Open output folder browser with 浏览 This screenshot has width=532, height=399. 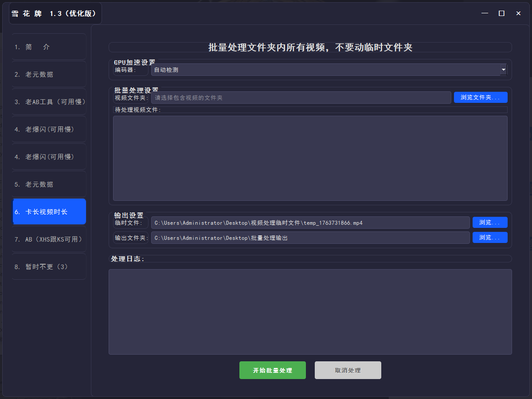[x=490, y=237]
